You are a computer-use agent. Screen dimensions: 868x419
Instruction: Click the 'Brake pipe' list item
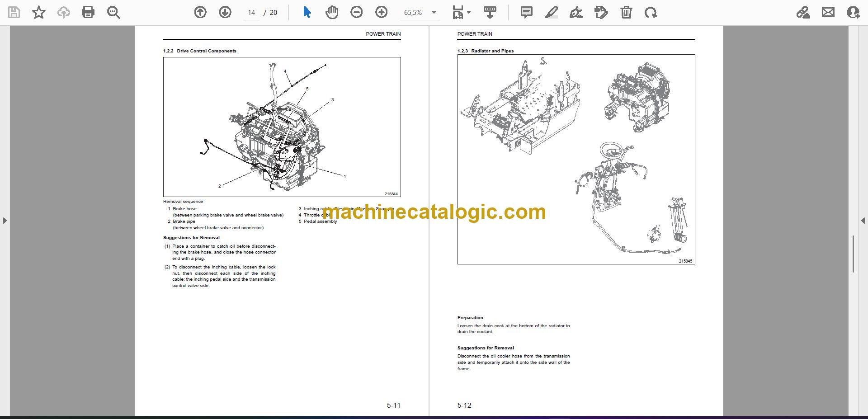pyautogui.click(x=184, y=221)
